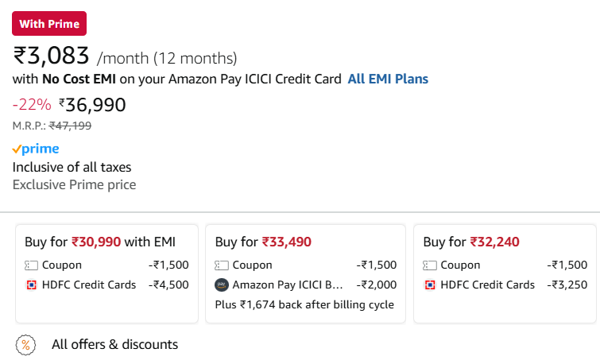
Task: Select the Buy for ₹30,990 with EMI card
Action: [106, 273]
